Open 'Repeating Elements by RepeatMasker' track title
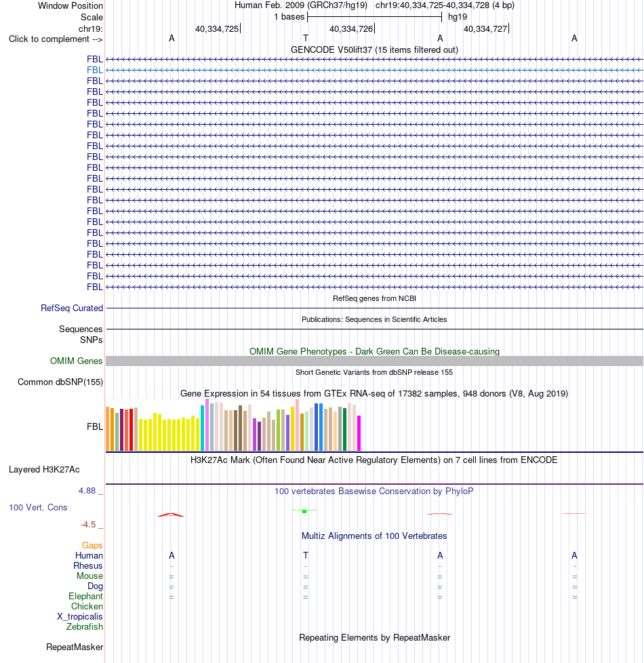This screenshot has width=644, height=663. [x=374, y=638]
